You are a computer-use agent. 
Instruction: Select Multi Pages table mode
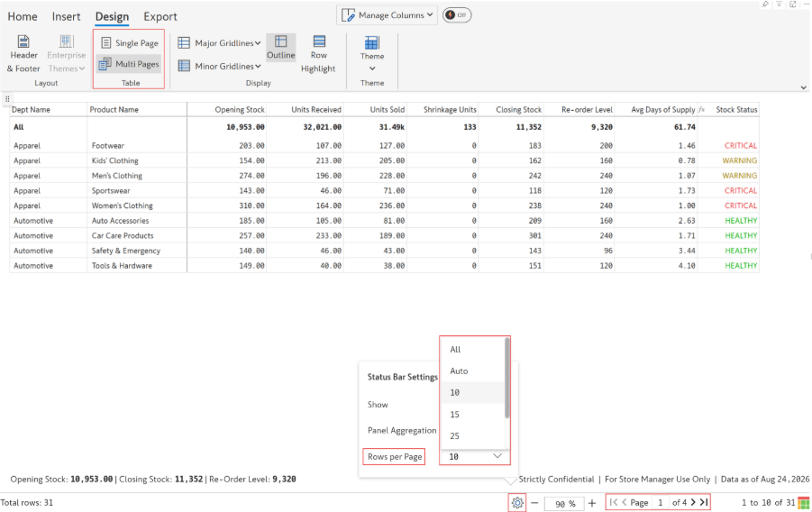130,64
